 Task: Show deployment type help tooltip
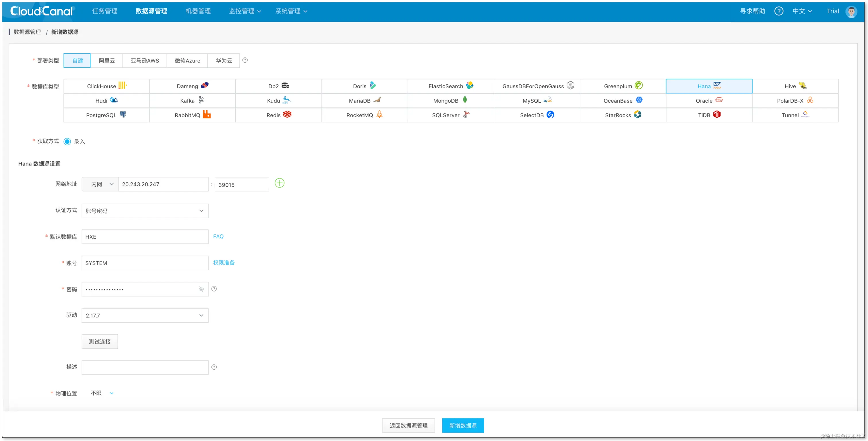click(x=245, y=60)
